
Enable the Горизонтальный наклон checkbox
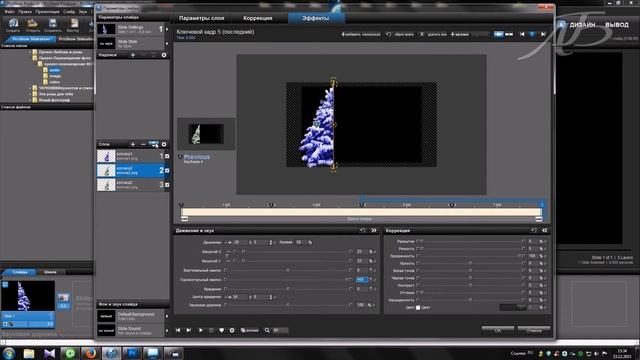click(225, 280)
